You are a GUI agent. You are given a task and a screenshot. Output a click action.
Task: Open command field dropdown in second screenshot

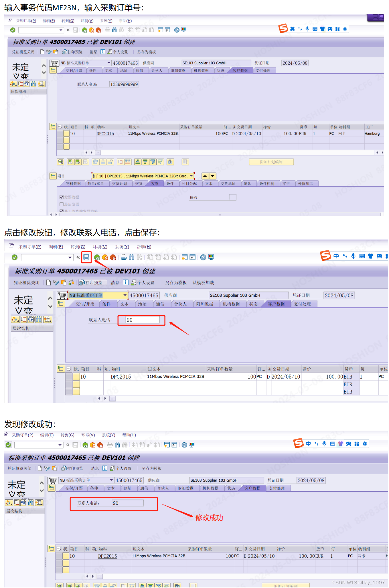[x=70, y=258]
